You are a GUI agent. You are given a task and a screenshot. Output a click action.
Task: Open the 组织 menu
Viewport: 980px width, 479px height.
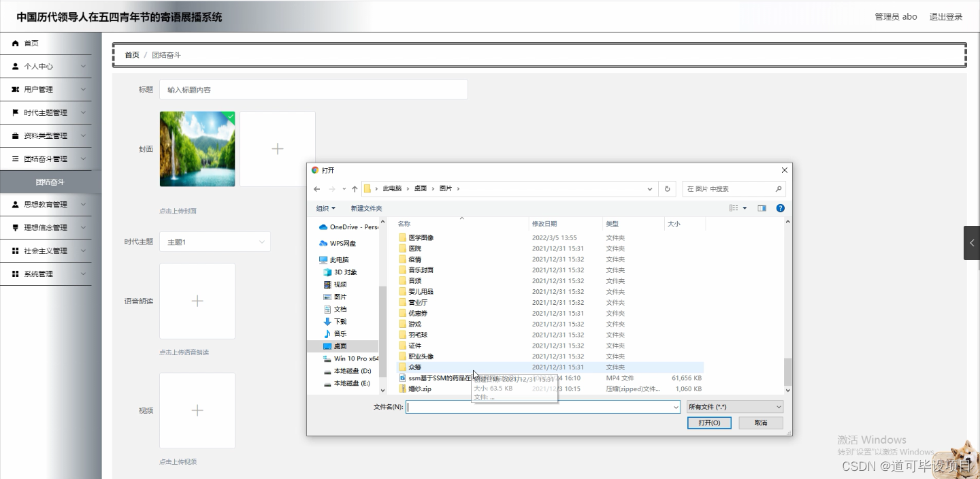click(x=325, y=208)
